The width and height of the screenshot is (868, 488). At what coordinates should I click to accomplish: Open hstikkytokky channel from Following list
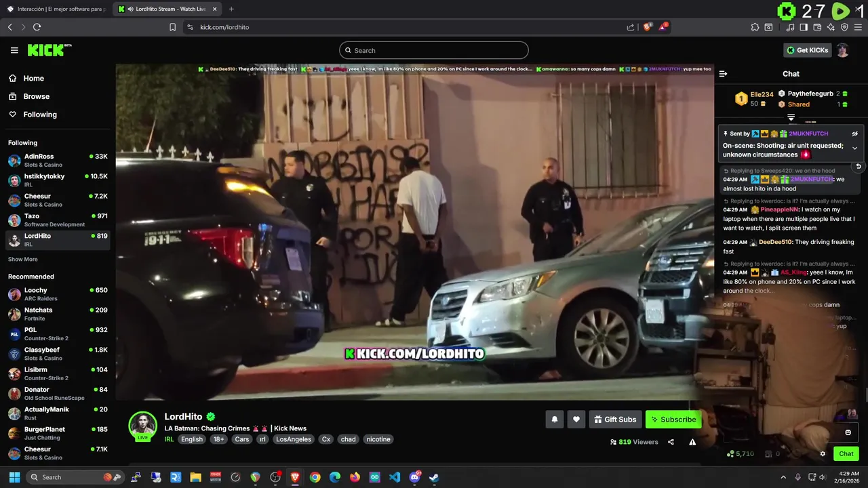click(58, 180)
